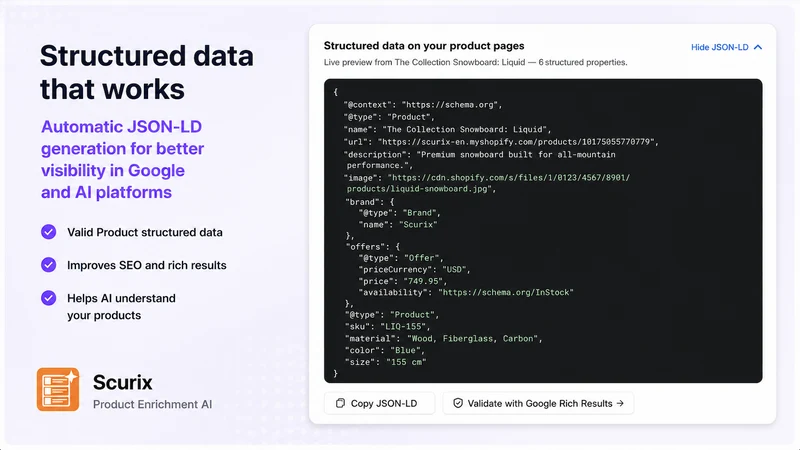Click the clipboard icon in Copy JSON-LD
The height and width of the screenshot is (450, 800).
[x=340, y=403]
